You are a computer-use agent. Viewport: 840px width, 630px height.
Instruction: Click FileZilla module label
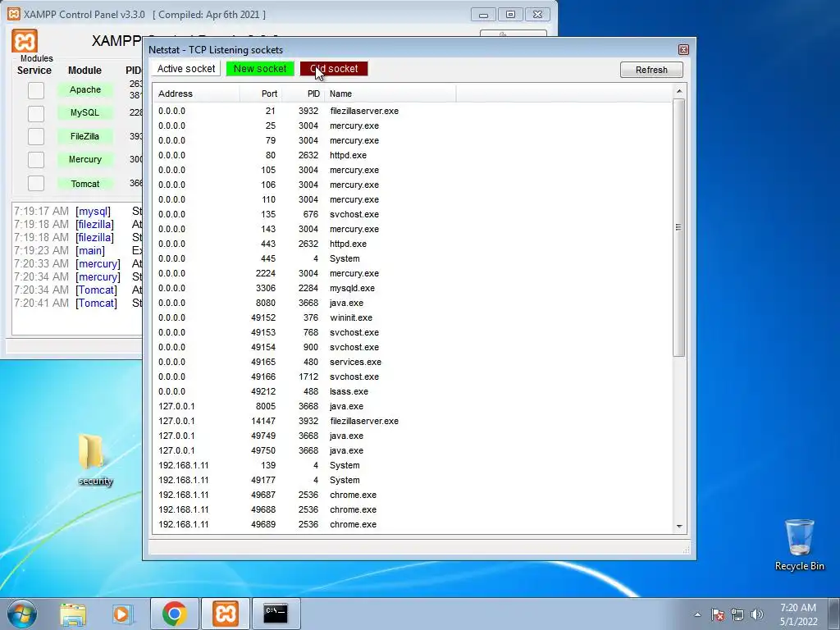point(85,137)
